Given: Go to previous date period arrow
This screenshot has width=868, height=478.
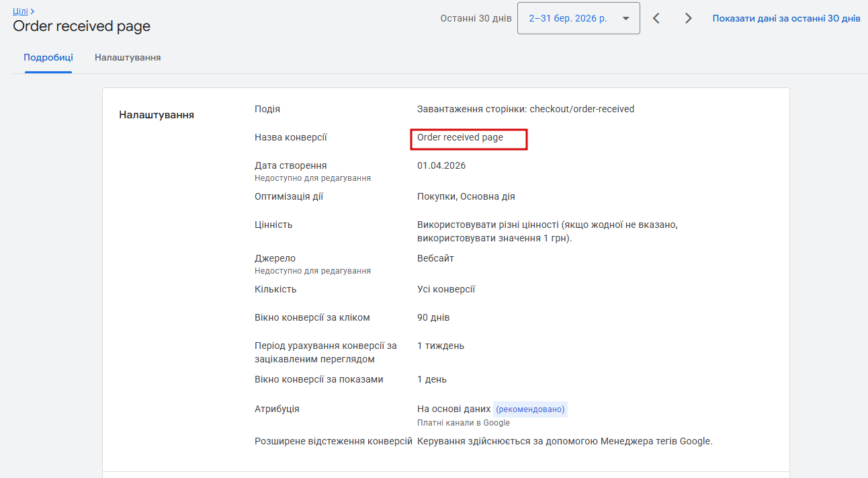Looking at the screenshot, I should 656,18.
